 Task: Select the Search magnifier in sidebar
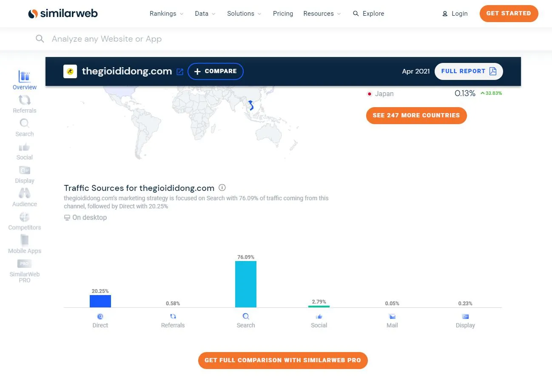[24, 124]
